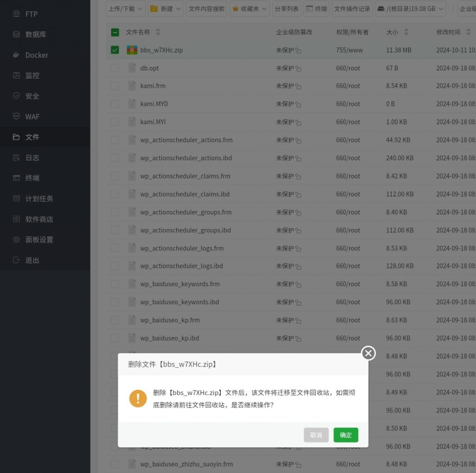Sort file list by 大小 column arrows
The height and width of the screenshot is (473, 476).
click(406, 32)
